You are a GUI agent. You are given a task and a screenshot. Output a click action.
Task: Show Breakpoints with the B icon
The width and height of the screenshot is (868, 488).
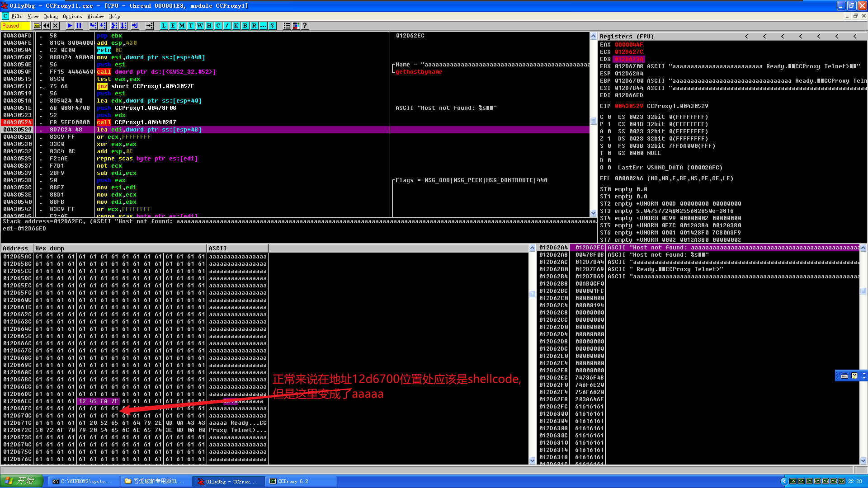pyautogui.click(x=245, y=26)
